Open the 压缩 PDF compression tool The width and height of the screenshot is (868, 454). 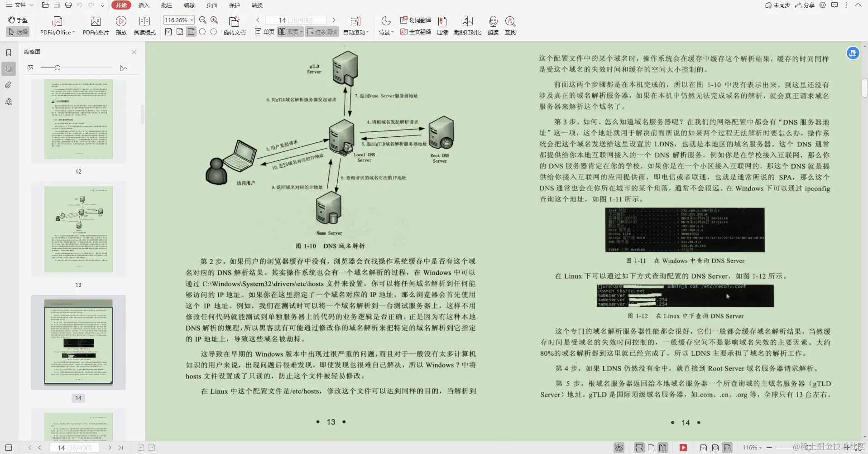coord(442,25)
